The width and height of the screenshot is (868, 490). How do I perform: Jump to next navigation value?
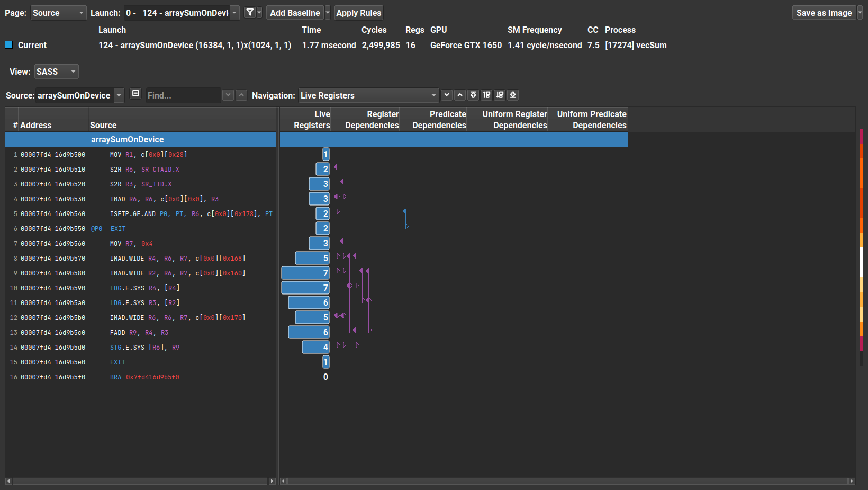447,95
